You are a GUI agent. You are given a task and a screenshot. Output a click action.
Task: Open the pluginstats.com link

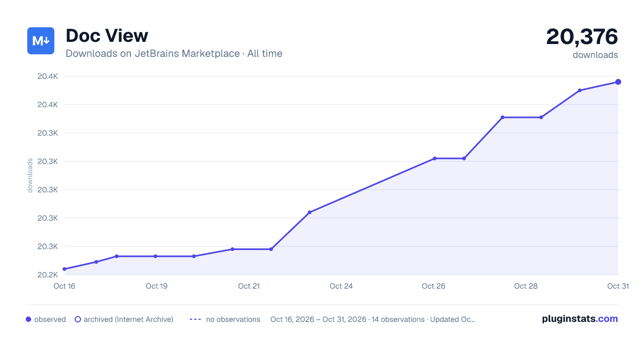click(580, 319)
